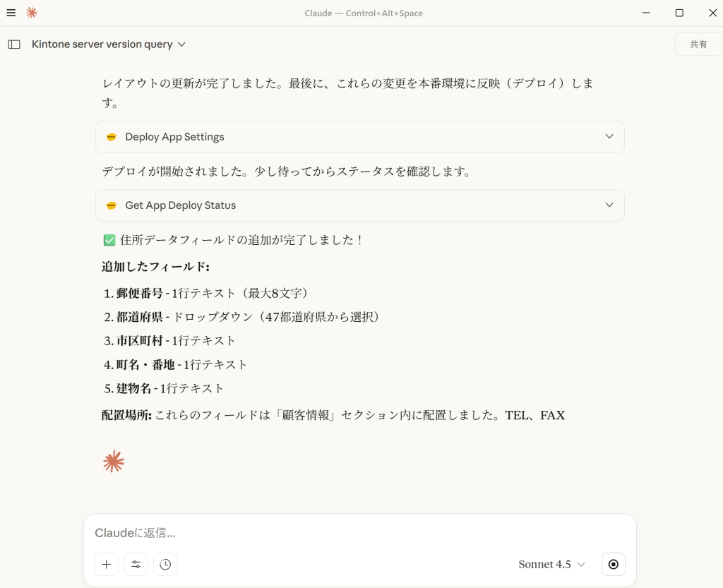This screenshot has width=723, height=588.
Task: Click the Get App Deploy Status label
Action: tap(180, 205)
